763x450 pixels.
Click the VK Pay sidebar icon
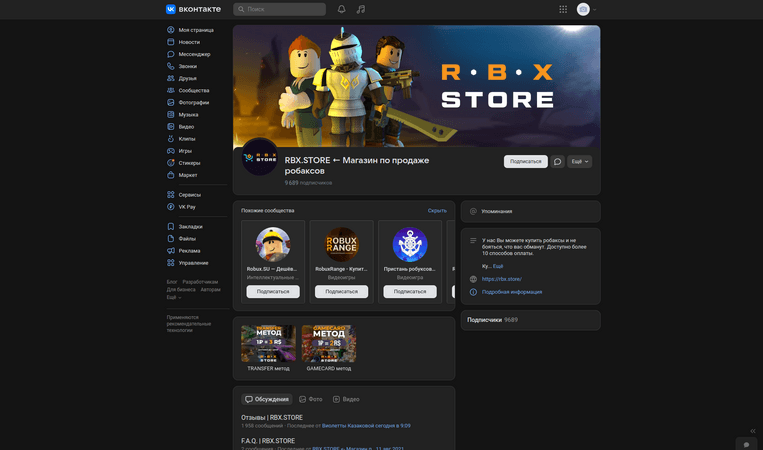(171, 207)
